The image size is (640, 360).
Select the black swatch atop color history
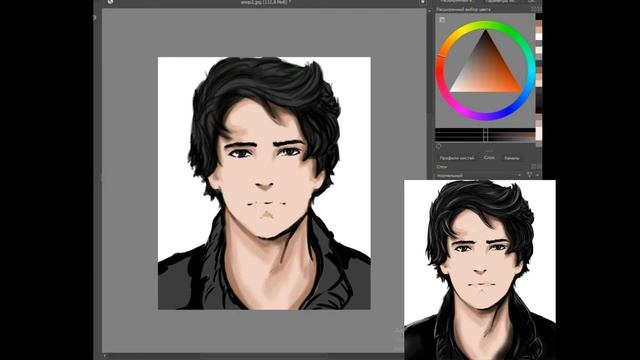click(x=539, y=16)
